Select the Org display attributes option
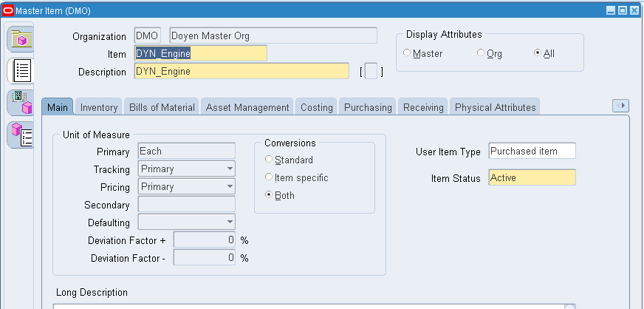The width and height of the screenshot is (644, 309). coord(490,53)
